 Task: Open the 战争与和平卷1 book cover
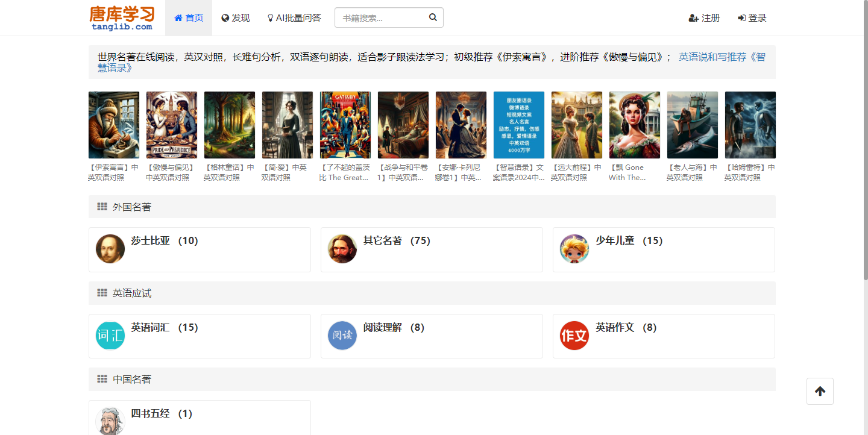[403, 125]
